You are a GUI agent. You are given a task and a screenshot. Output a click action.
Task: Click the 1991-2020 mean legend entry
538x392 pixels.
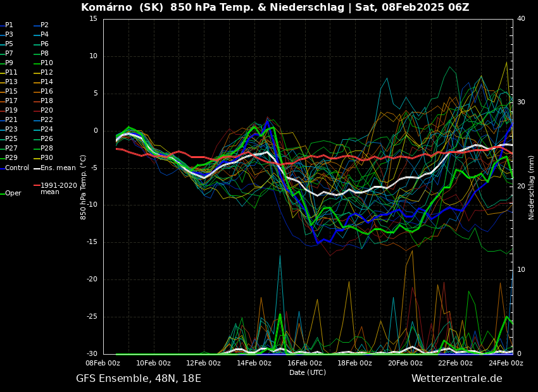(58, 188)
